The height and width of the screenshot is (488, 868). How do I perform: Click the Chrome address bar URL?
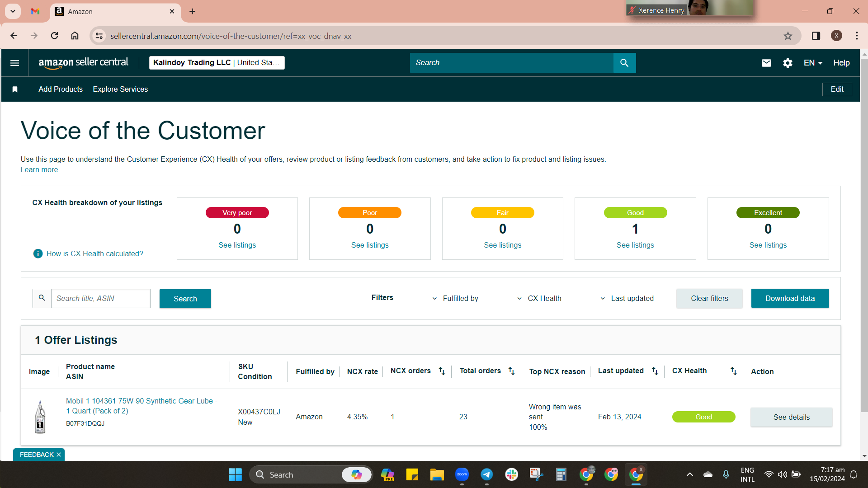click(x=231, y=36)
